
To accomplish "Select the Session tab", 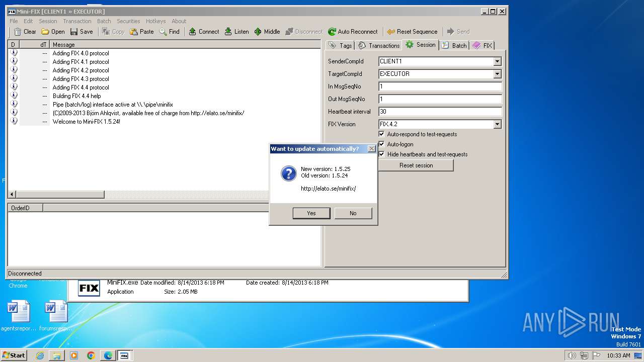I will click(421, 45).
